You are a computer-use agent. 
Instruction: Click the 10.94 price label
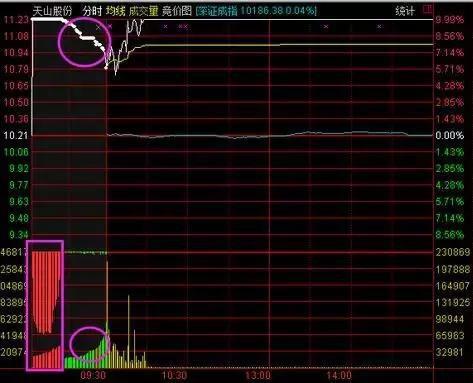pyautogui.click(x=16, y=53)
